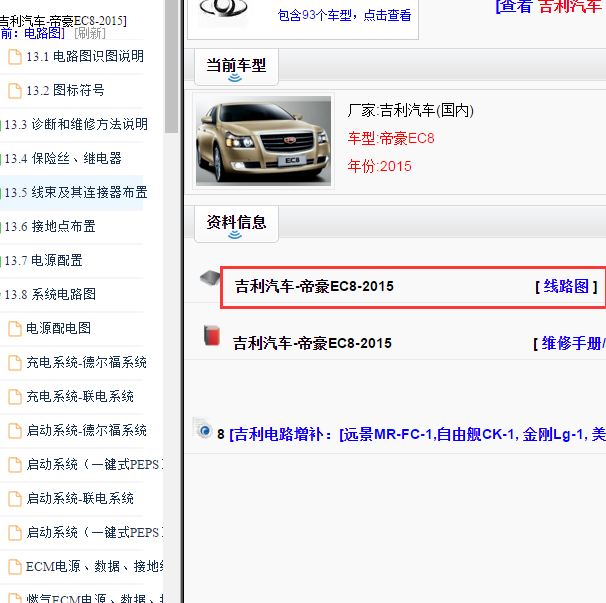Expand tree node 13.3 诊断和维修方法说明
606x603 pixels.
pos(1,125)
